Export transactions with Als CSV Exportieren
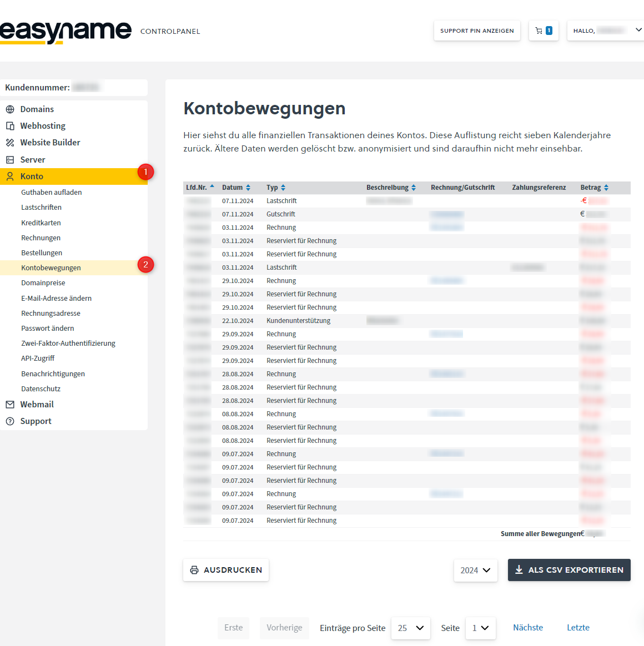The image size is (644, 646). click(x=569, y=570)
